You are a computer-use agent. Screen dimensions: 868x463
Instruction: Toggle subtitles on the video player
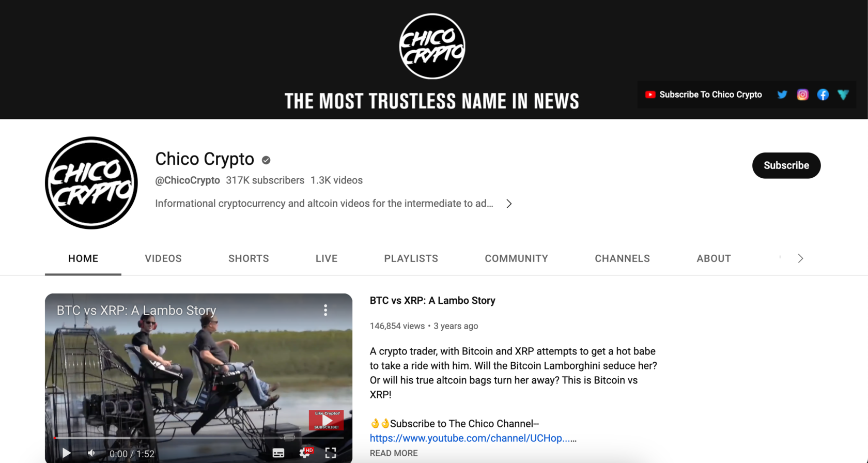tap(278, 453)
